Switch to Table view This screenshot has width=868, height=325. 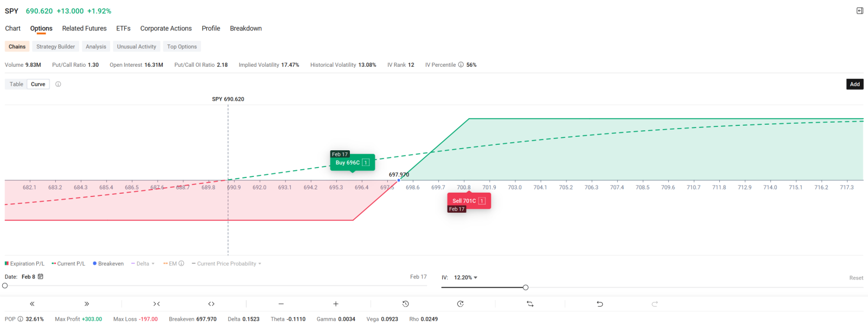pos(16,84)
